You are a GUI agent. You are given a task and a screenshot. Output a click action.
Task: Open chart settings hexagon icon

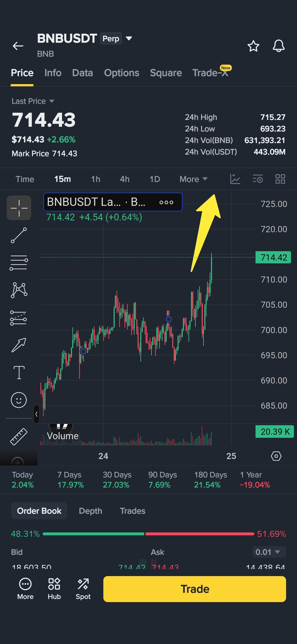click(276, 456)
